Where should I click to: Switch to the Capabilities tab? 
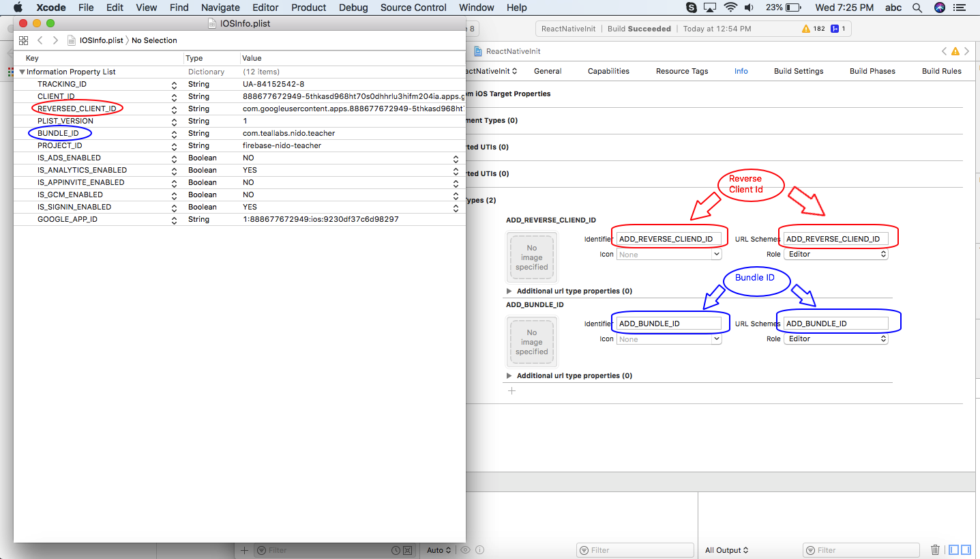[608, 71]
